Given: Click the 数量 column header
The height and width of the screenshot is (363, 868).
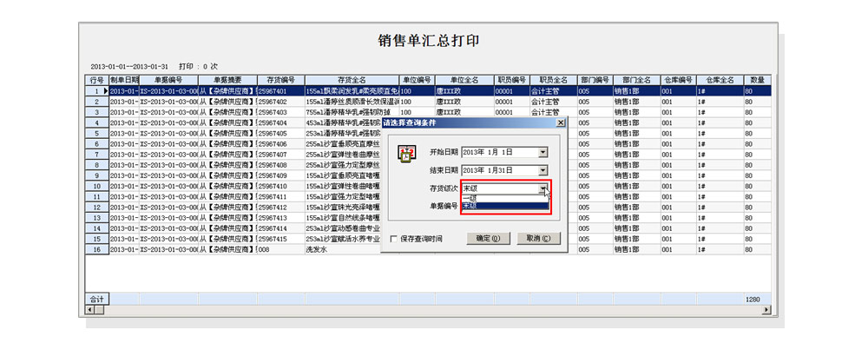Looking at the screenshot, I should pyautogui.click(x=757, y=81).
